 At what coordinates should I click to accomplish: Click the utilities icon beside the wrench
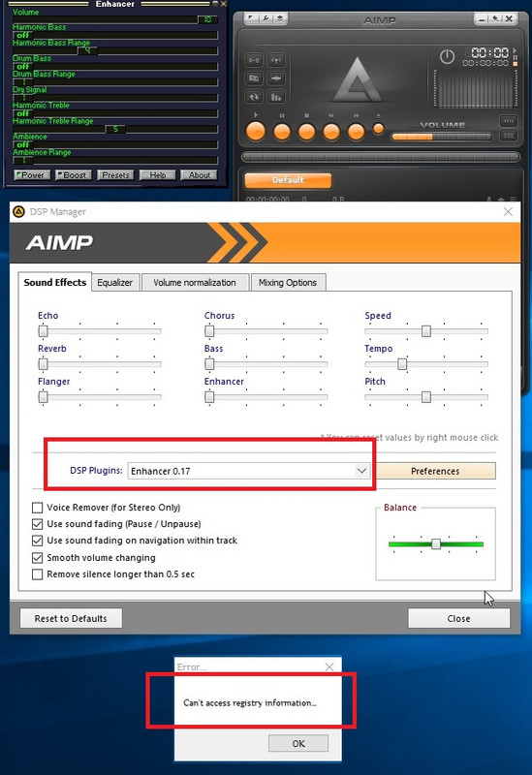tap(280, 18)
